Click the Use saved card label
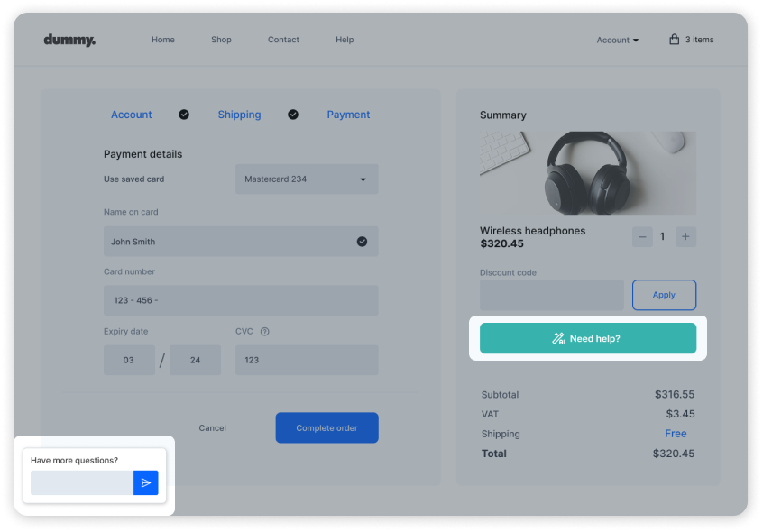 133,179
